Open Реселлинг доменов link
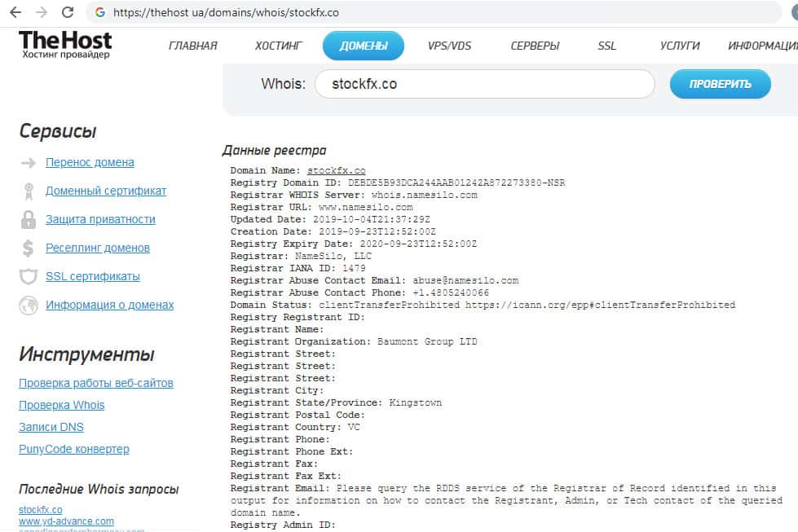The width and height of the screenshot is (798, 532). [98, 248]
